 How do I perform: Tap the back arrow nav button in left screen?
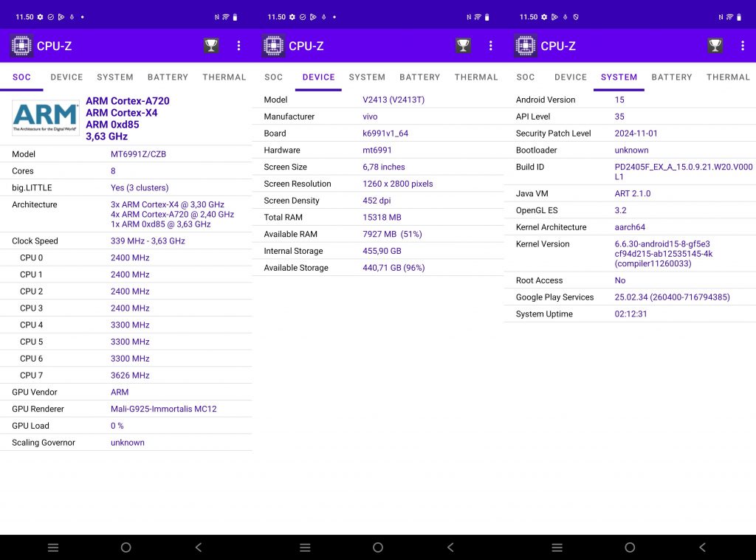coord(198,547)
